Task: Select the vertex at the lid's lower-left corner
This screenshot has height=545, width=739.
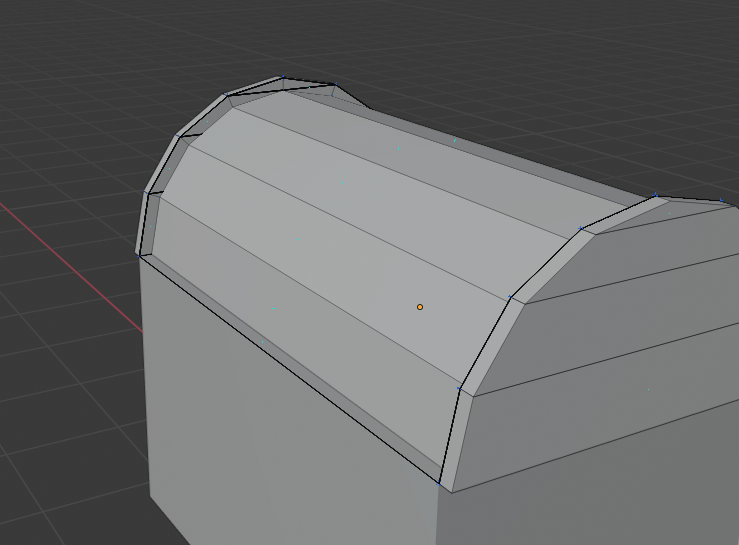Action: (x=139, y=256)
